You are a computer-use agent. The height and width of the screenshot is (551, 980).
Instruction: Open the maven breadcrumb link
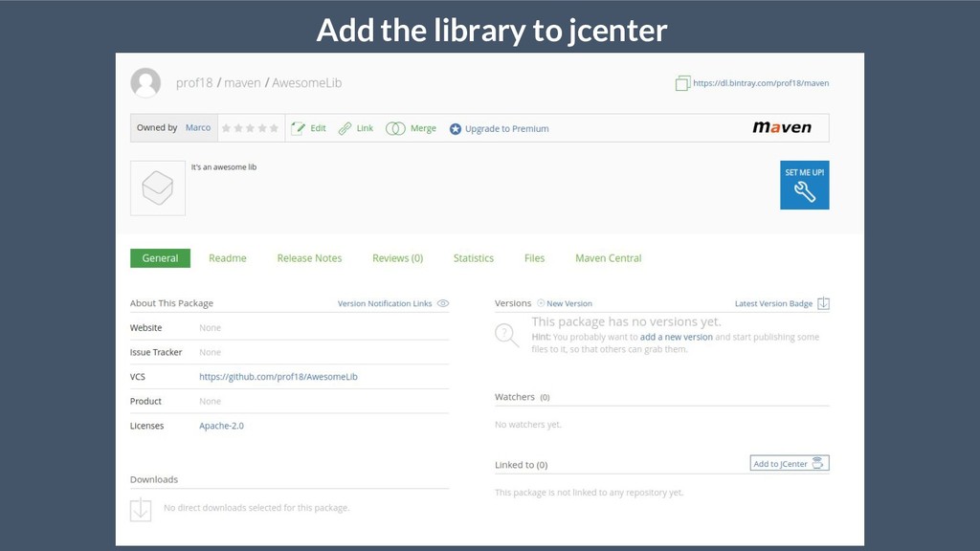coord(242,82)
